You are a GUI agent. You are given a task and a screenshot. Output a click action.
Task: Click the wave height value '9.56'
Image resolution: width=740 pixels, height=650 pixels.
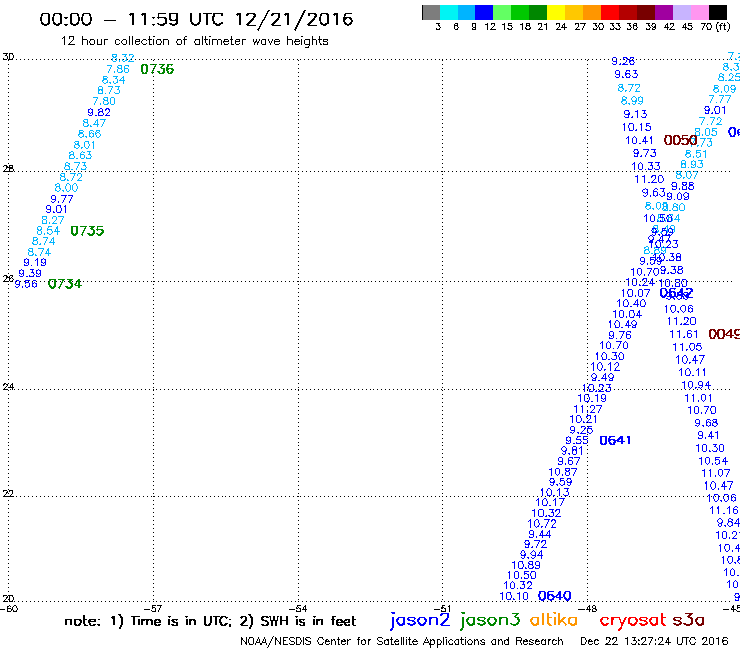click(x=25, y=284)
